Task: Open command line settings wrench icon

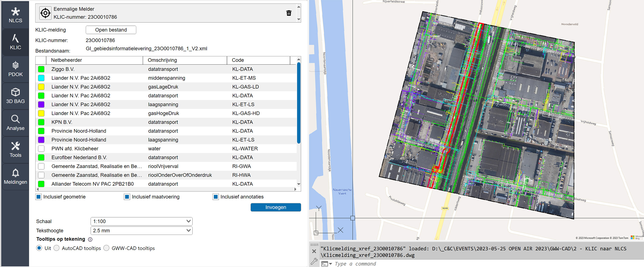Action: pos(314,262)
